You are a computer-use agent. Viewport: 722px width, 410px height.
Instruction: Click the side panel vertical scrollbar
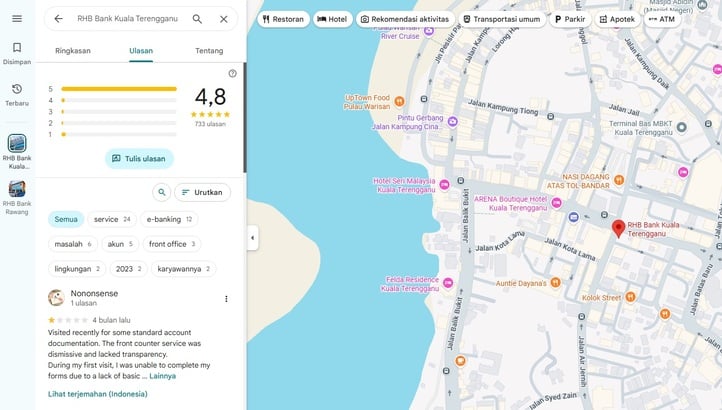click(x=245, y=117)
